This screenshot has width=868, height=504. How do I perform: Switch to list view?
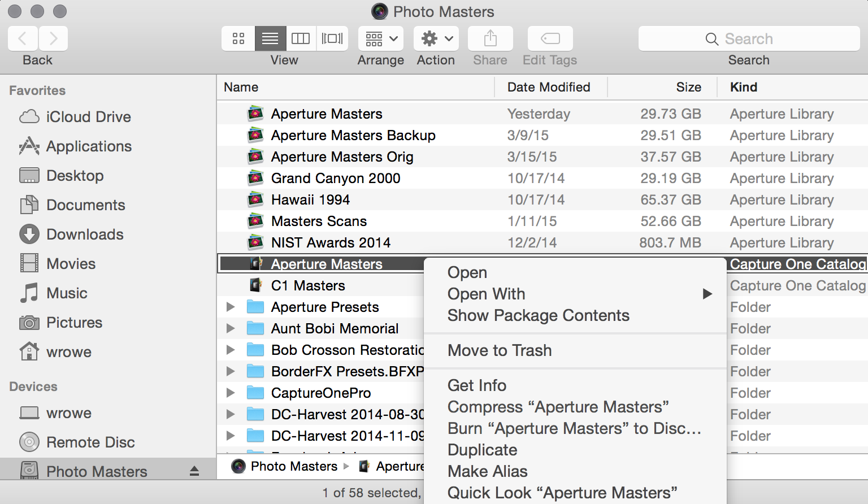[270, 38]
